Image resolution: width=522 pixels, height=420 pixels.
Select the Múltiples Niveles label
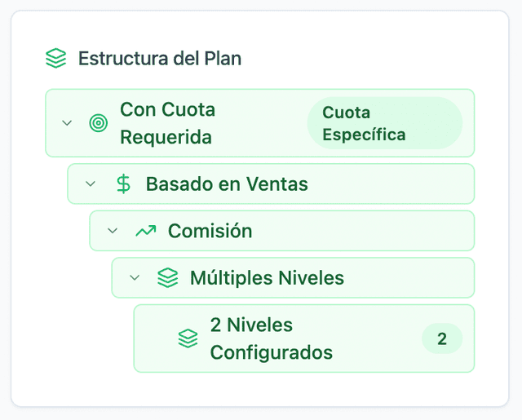[x=267, y=278]
